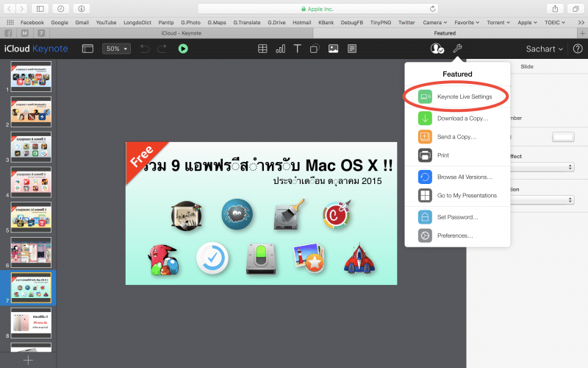
Task: Click the undo arrow icon
Action: pyautogui.click(x=145, y=49)
